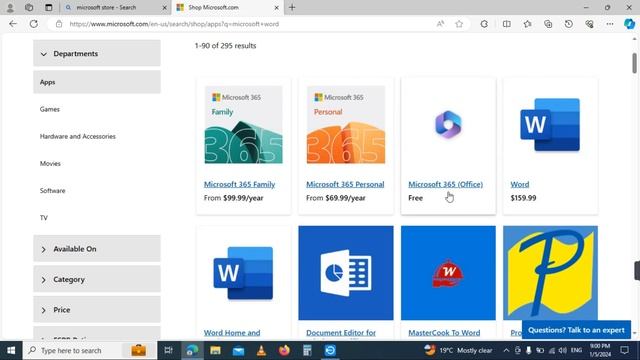Click MasterCook To Word product image
Viewport: 640px width, 360px height.
point(448,273)
